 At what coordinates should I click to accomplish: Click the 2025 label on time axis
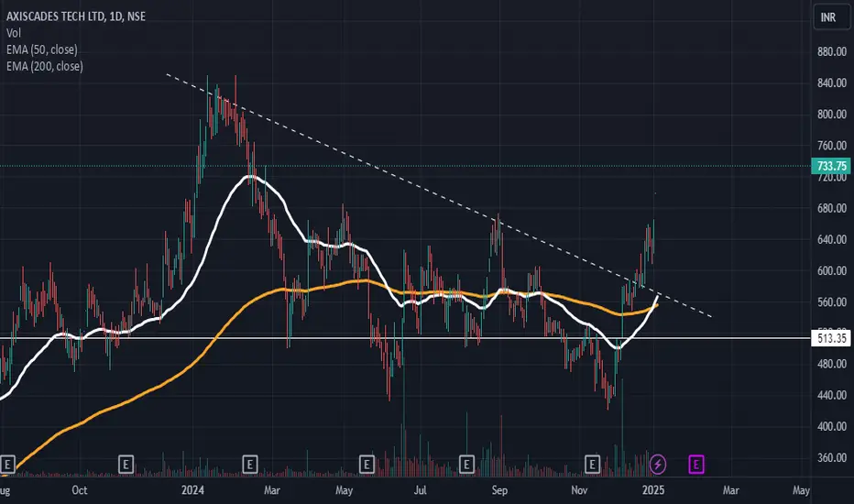coord(653,490)
